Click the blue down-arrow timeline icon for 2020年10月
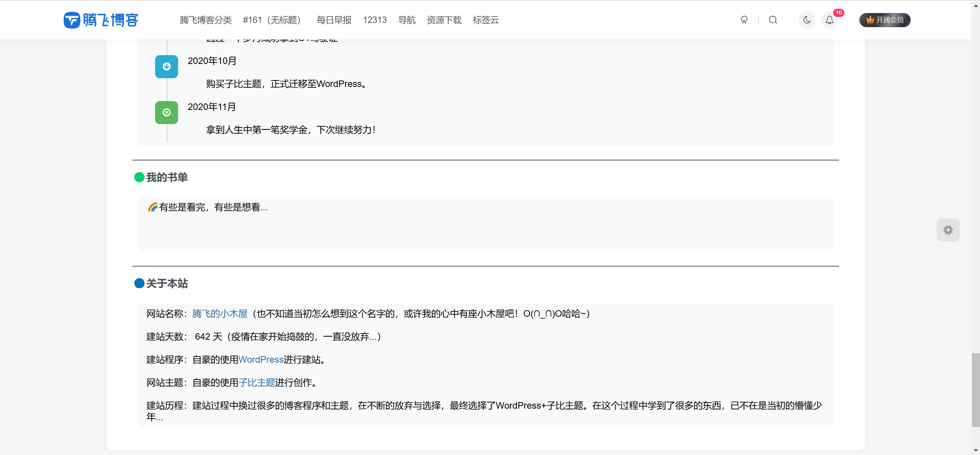980x455 pixels. 166,66
